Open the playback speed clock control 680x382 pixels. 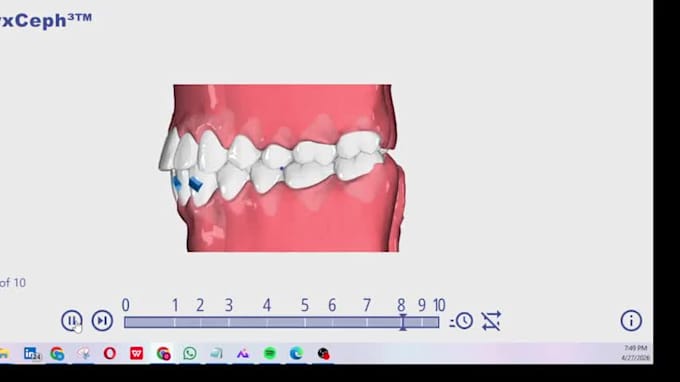[462, 321]
